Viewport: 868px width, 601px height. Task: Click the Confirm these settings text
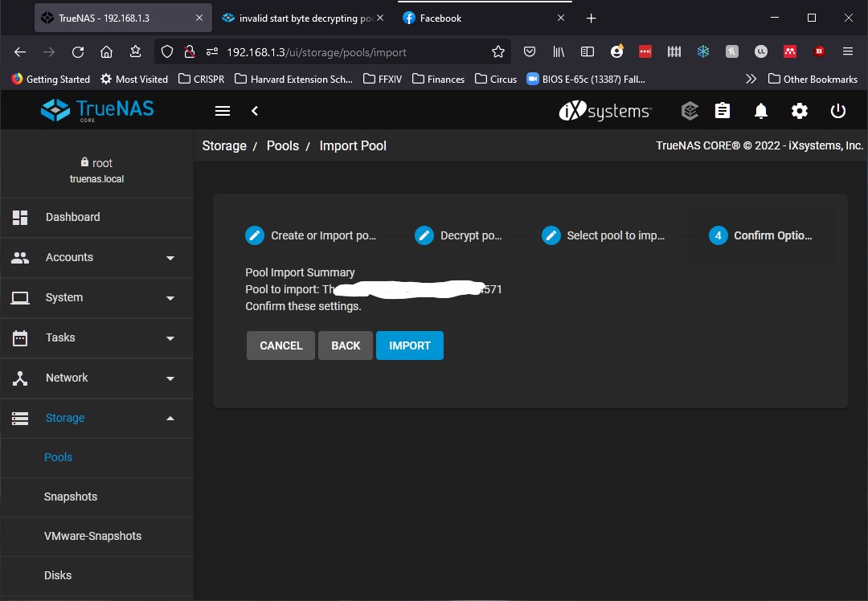[303, 307]
